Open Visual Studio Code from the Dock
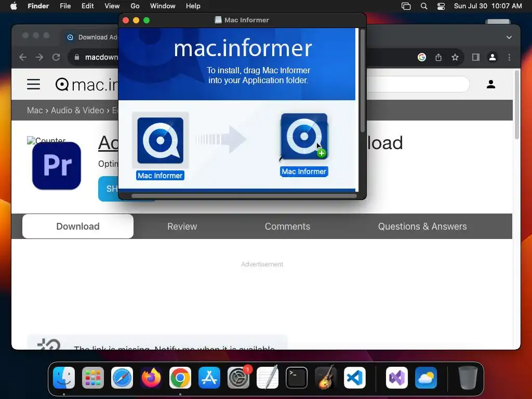532x399 pixels. tap(355, 378)
